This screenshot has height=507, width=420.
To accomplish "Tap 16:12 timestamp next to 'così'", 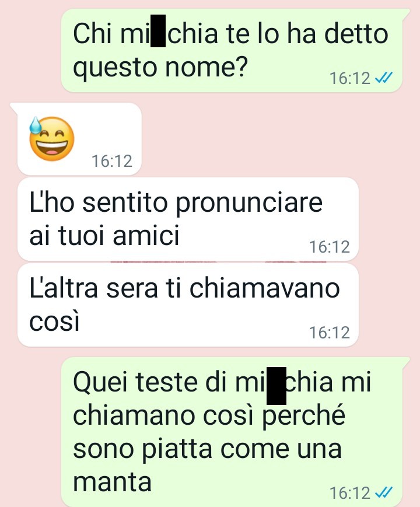I will tap(330, 333).
